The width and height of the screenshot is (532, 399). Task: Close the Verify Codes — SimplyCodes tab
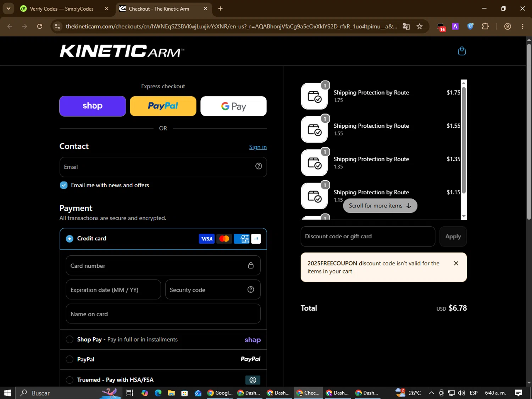(x=106, y=9)
